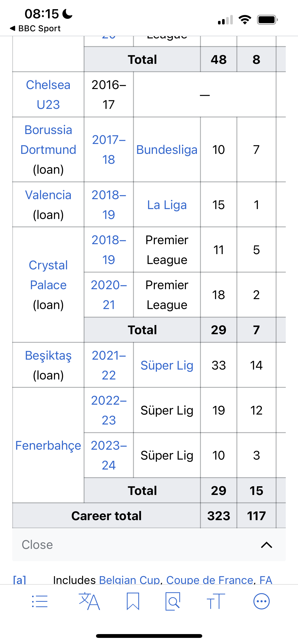Open the Beşiktaş club link
Viewport: 298px width, 644px height.
coord(48,355)
